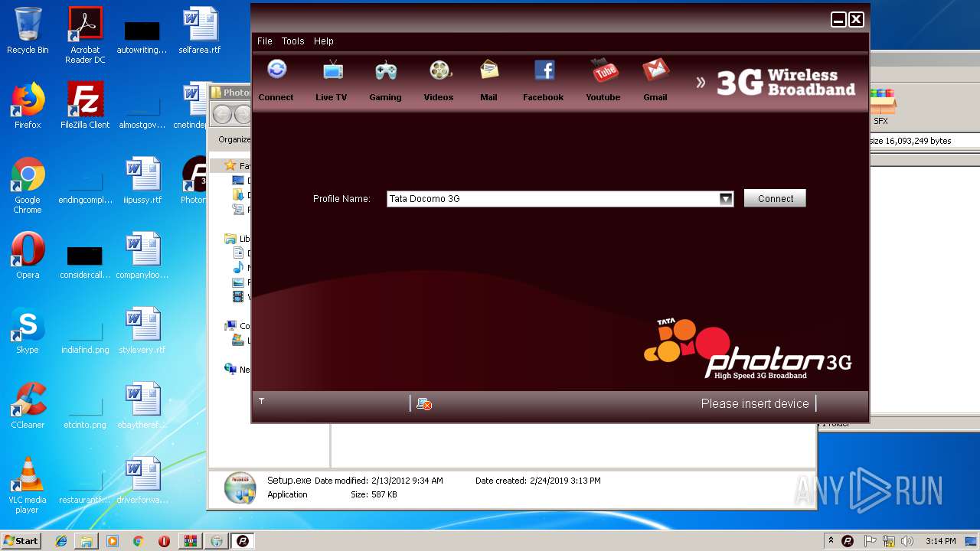The height and width of the screenshot is (551, 980).
Task: Open the File menu
Action: [265, 41]
